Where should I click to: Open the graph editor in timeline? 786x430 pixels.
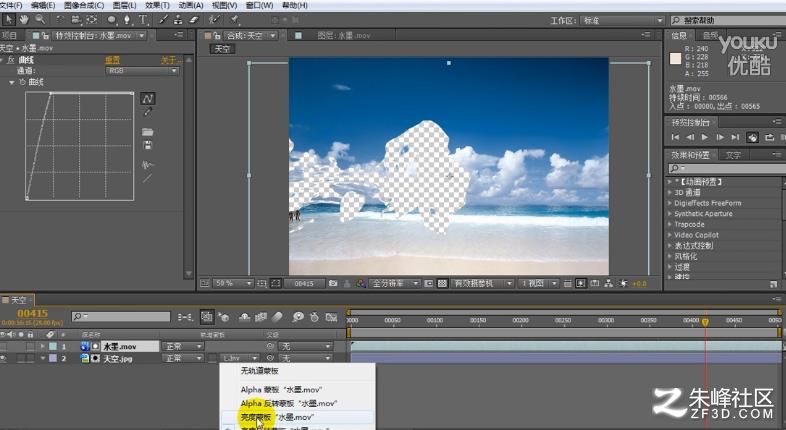[331, 317]
